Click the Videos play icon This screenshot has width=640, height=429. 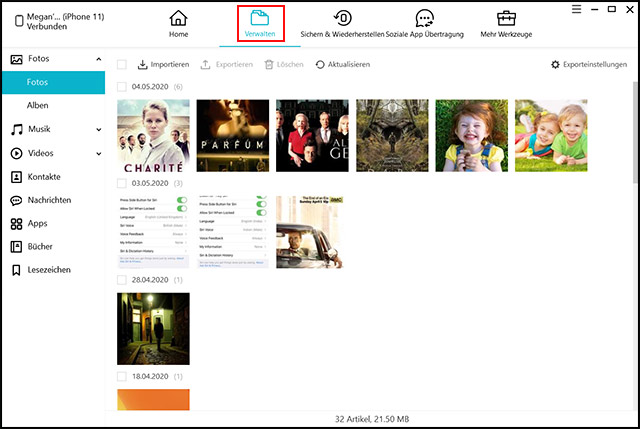[16, 153]
